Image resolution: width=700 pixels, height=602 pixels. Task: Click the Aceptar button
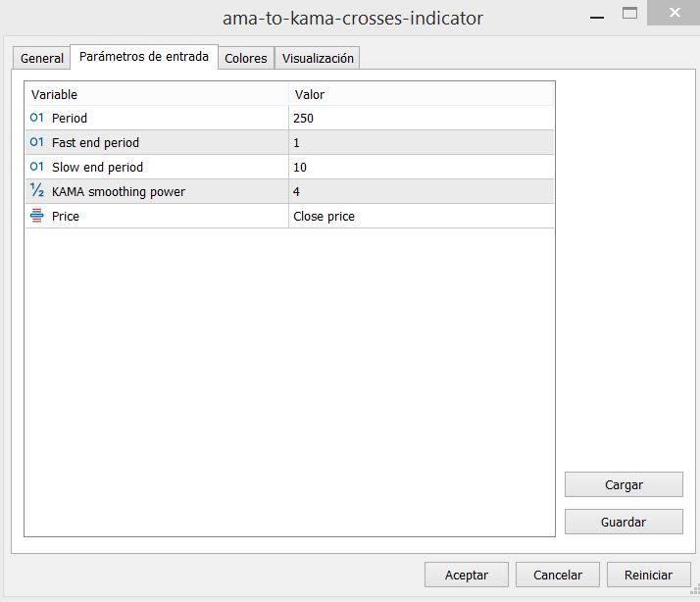[x=466, y=575]
